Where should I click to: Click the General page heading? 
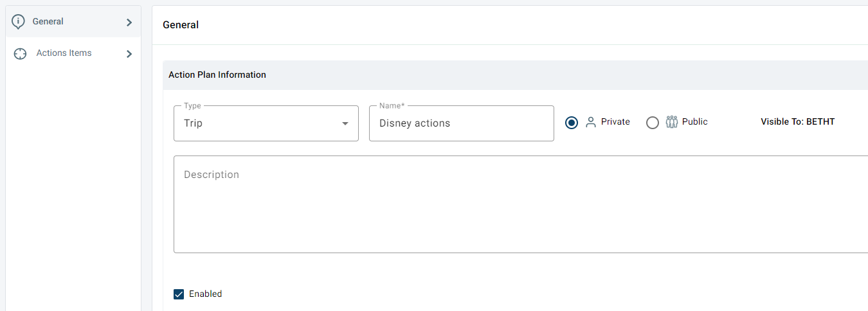point(181,25)
